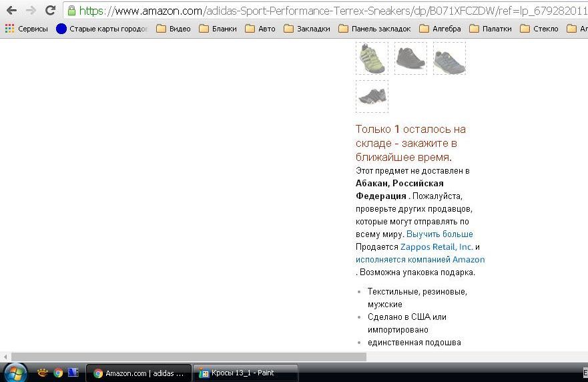
Task: Open the Сервисы apps grid shortcut
Action: [27, 29]
